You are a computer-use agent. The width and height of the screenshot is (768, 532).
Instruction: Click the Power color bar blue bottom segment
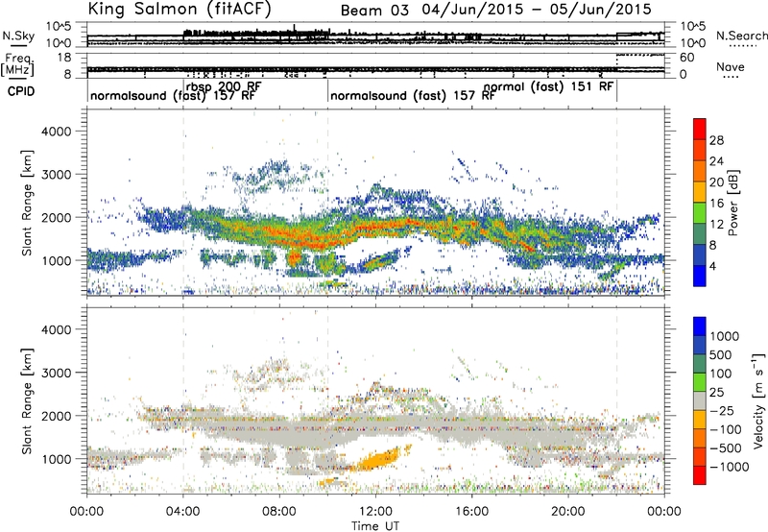(700, 276)
